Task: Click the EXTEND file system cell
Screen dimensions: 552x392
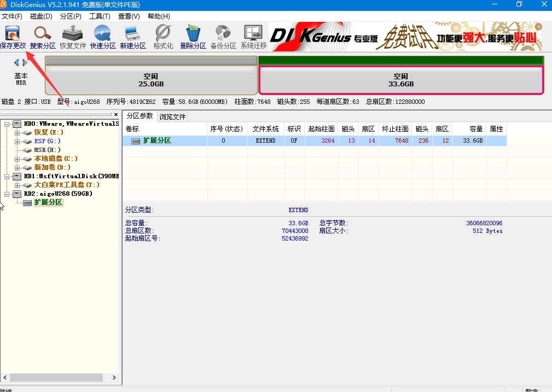Action: pos(266,141)
